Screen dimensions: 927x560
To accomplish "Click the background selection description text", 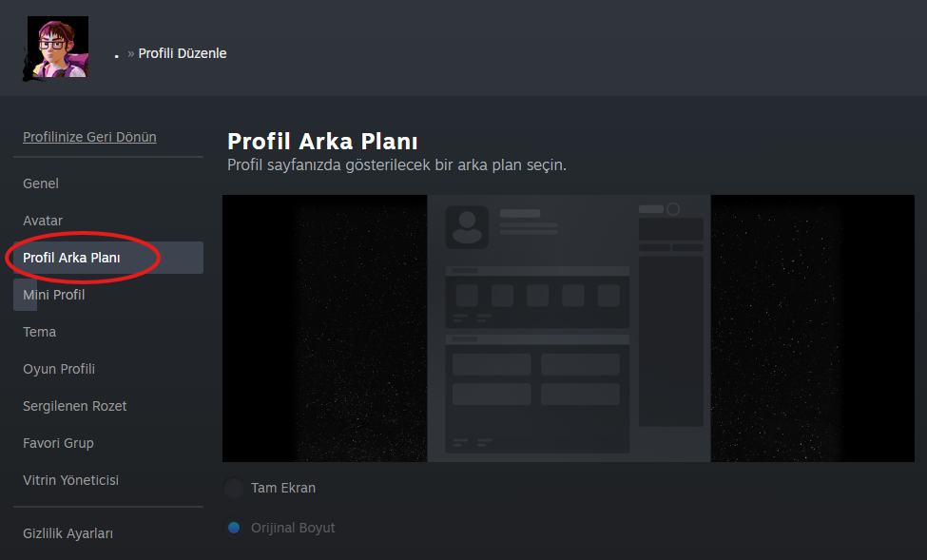I will click(396, 165).
